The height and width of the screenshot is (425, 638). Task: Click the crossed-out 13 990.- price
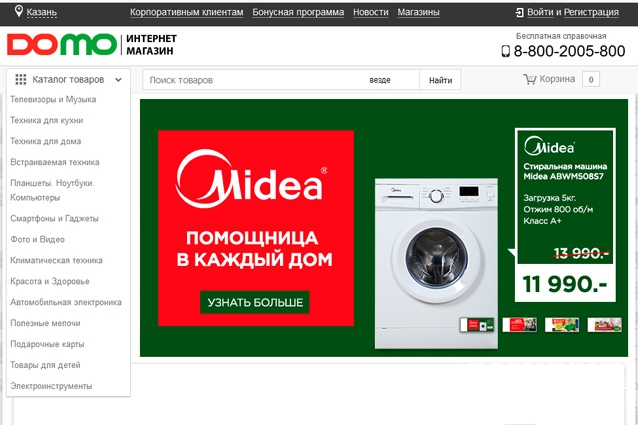[x=581, y=253]
